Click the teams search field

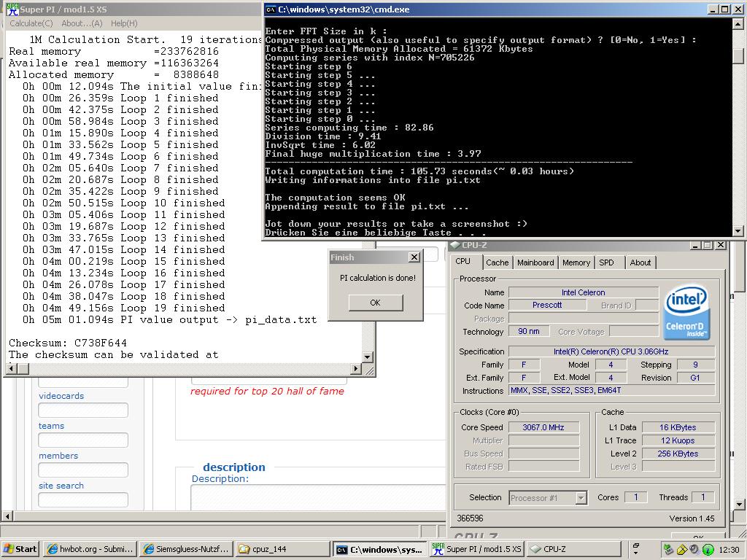83,440
